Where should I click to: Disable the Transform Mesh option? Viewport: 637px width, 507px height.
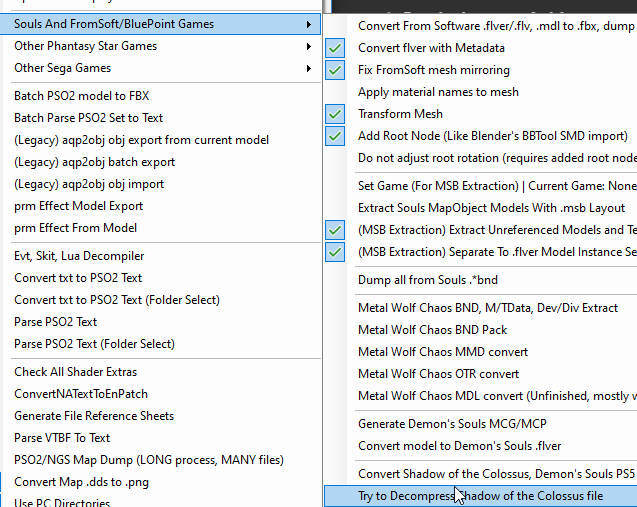pos(400,114)
